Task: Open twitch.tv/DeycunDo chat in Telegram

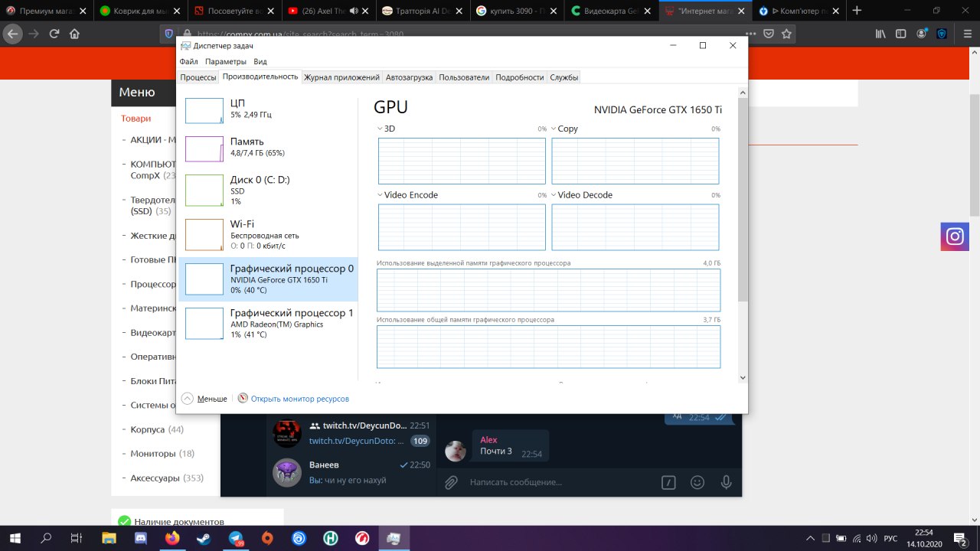Action: coord(351,433)
